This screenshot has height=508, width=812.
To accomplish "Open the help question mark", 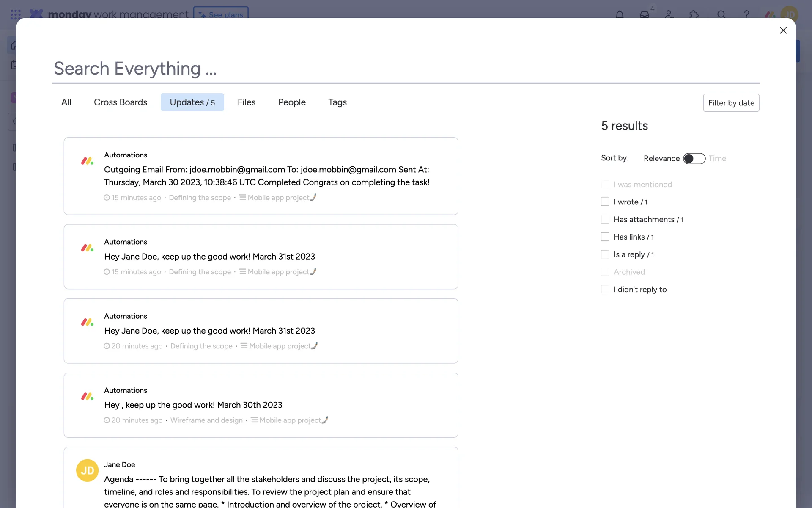I will [746, 14].
